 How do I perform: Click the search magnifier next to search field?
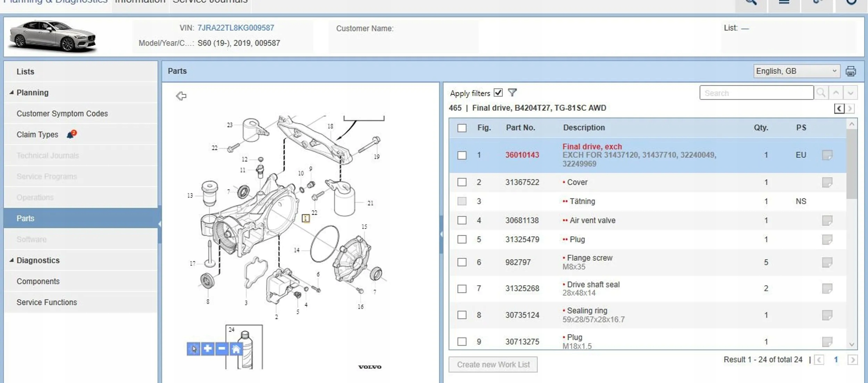pyautogui.click(x=821, y=93)
